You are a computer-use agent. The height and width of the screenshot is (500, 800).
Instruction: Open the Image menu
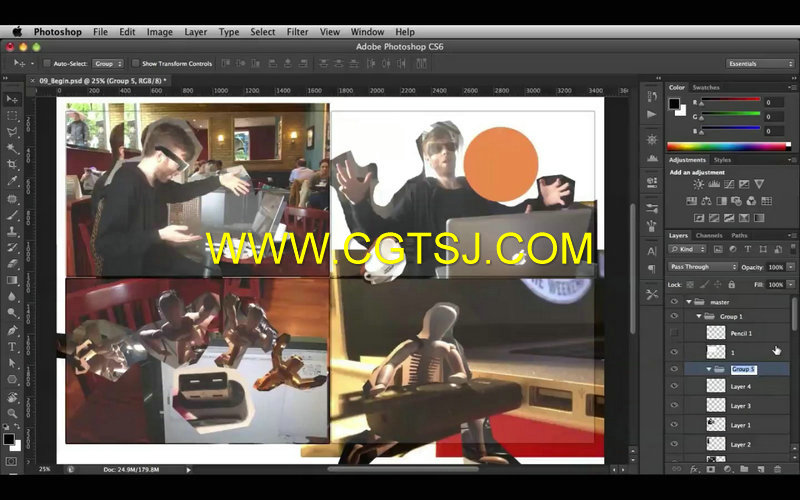point(160,32)
